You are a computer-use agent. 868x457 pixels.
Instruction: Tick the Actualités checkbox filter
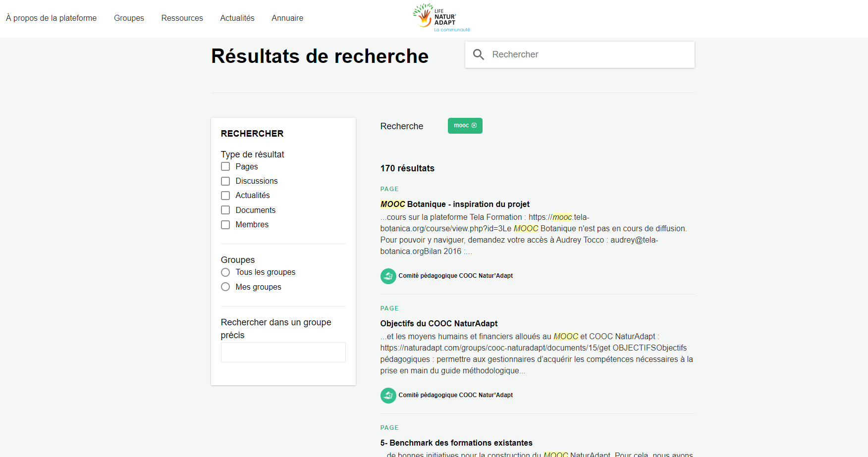point(225,196)
